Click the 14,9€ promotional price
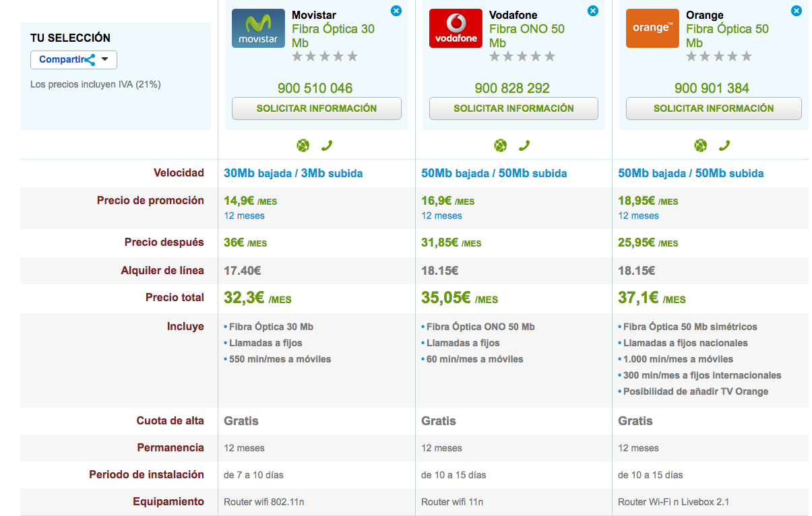Screen dimensions: 812x516 tap(250, 201)
